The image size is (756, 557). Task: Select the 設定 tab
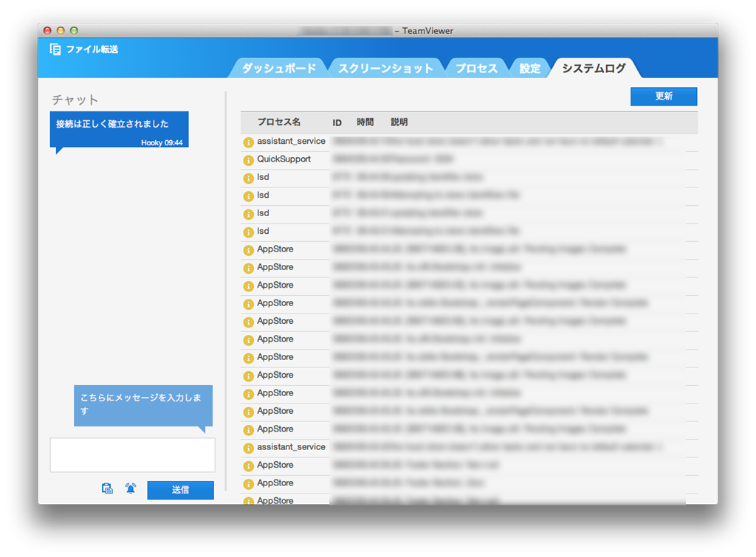[529, 69]
